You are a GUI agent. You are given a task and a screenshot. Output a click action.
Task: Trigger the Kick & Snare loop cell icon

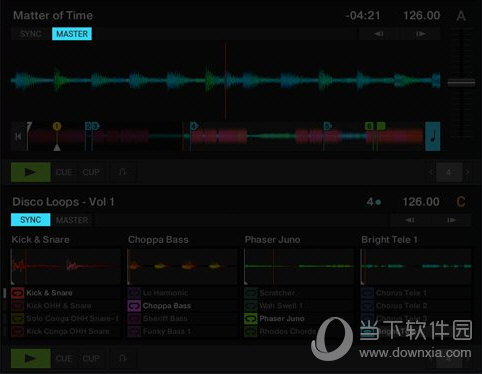pyautogui.click(x=18, y=293)
